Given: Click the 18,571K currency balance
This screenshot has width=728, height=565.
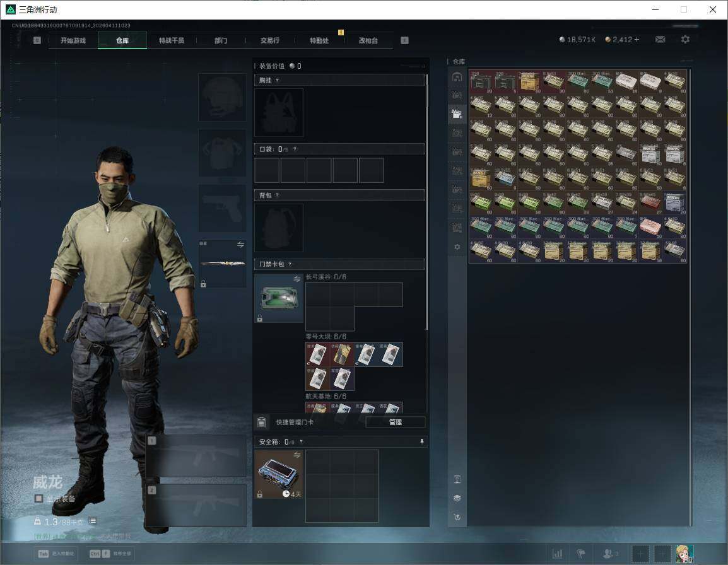Looking at the screenshot, I should [x=577, y=40].
